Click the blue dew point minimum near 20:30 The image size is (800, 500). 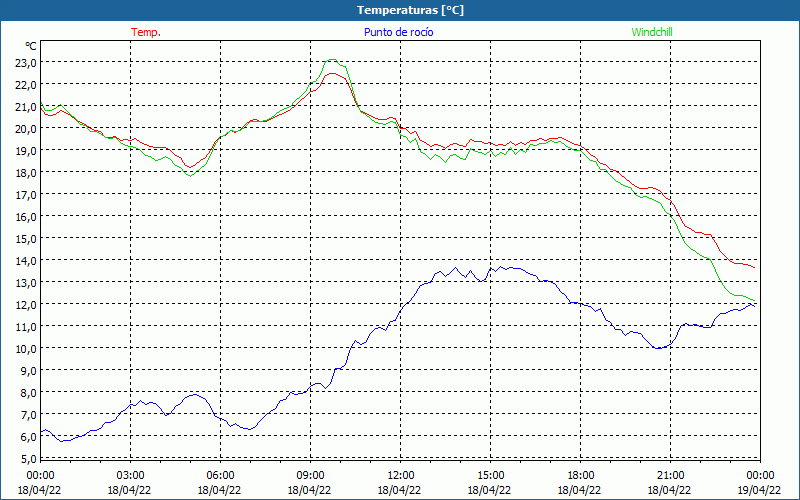point(658,348)
